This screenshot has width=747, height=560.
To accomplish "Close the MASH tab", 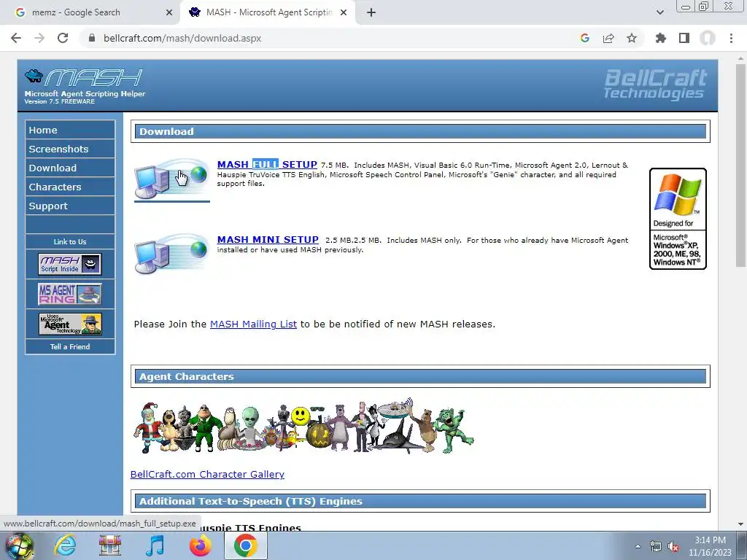I will click(x=344, y=12).
